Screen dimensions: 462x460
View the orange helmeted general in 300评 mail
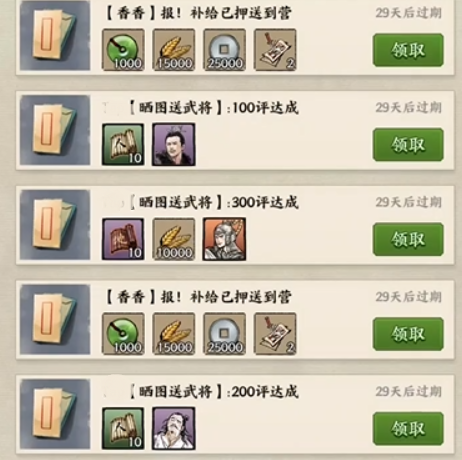coord(224,239)
